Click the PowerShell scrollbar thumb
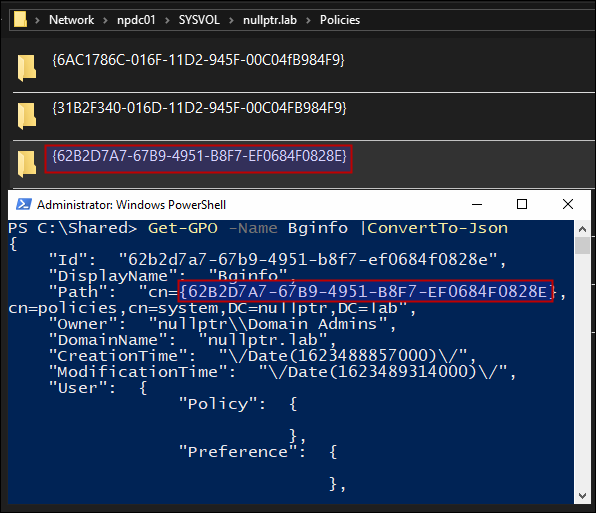This screenshot has height=513, width=596. (582, 245)
